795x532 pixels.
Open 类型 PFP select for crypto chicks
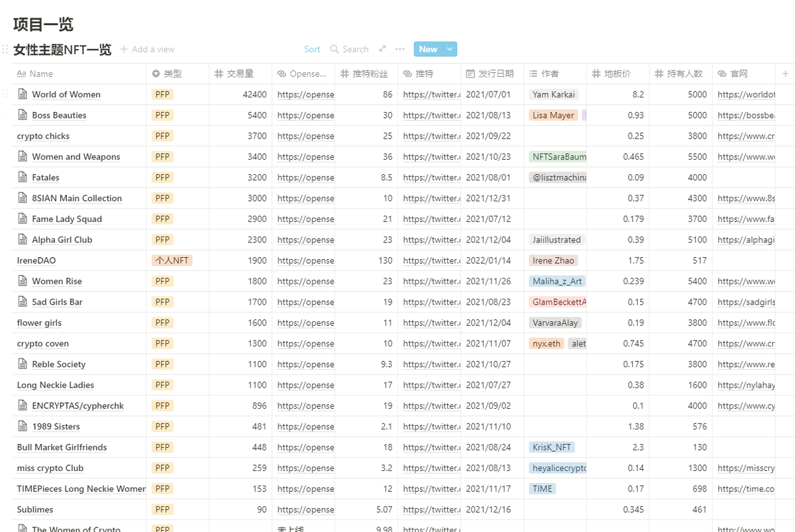[162, 136]
